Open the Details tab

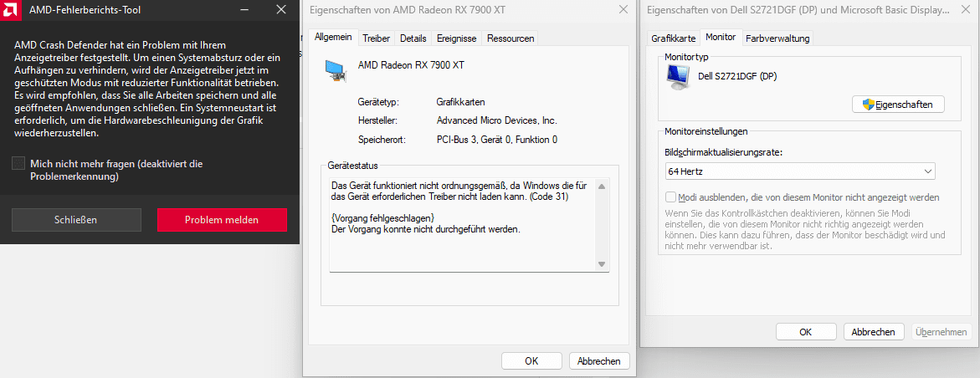click(x=413, y=38)
